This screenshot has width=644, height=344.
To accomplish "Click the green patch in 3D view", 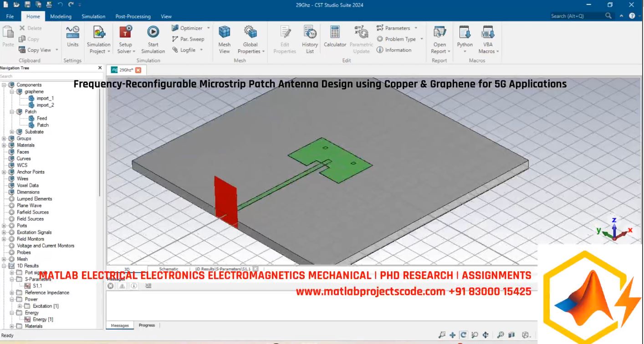I will click(330, 161).
